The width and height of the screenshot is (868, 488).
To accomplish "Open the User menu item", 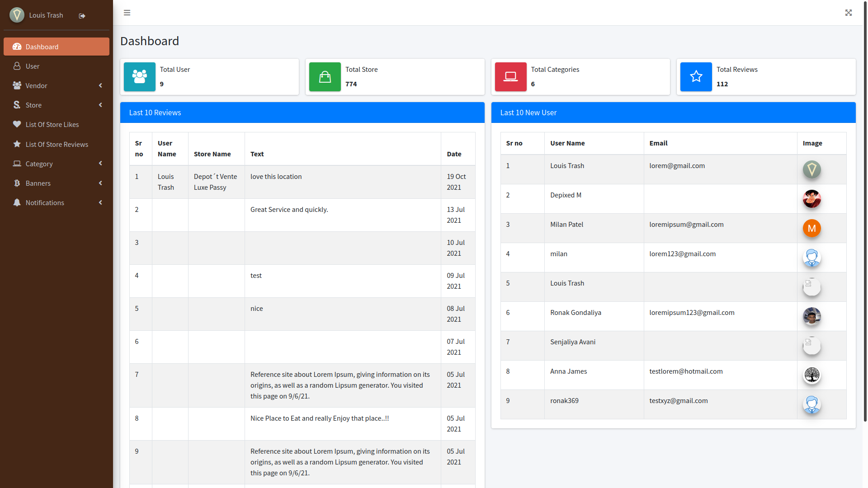I will coord(33,66).
